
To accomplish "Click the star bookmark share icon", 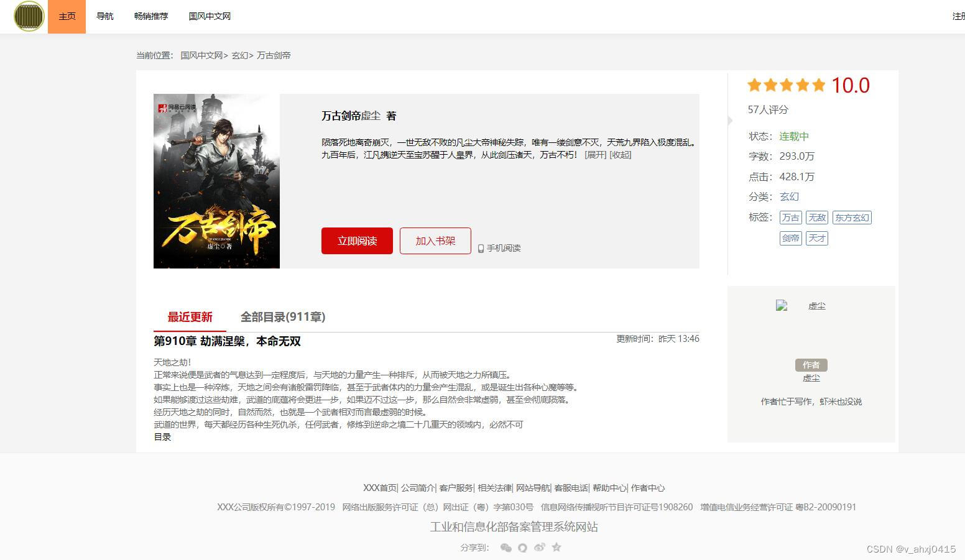I will 556,547.
